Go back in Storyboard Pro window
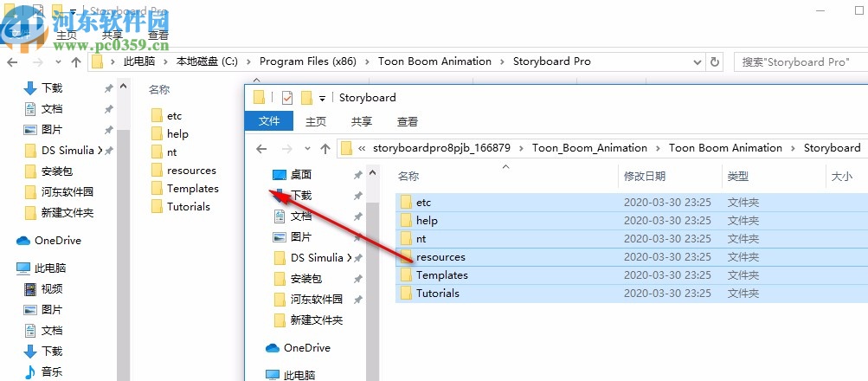This screenshot has width=868, height=381. click(x=12, y=62)
